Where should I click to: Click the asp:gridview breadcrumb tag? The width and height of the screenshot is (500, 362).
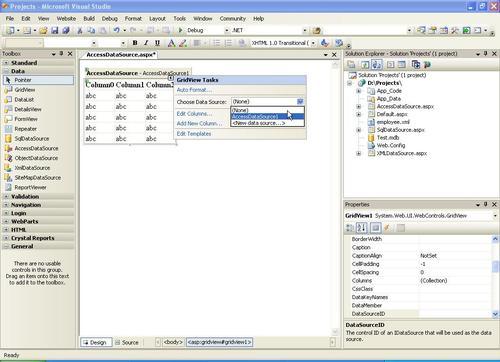219,342
